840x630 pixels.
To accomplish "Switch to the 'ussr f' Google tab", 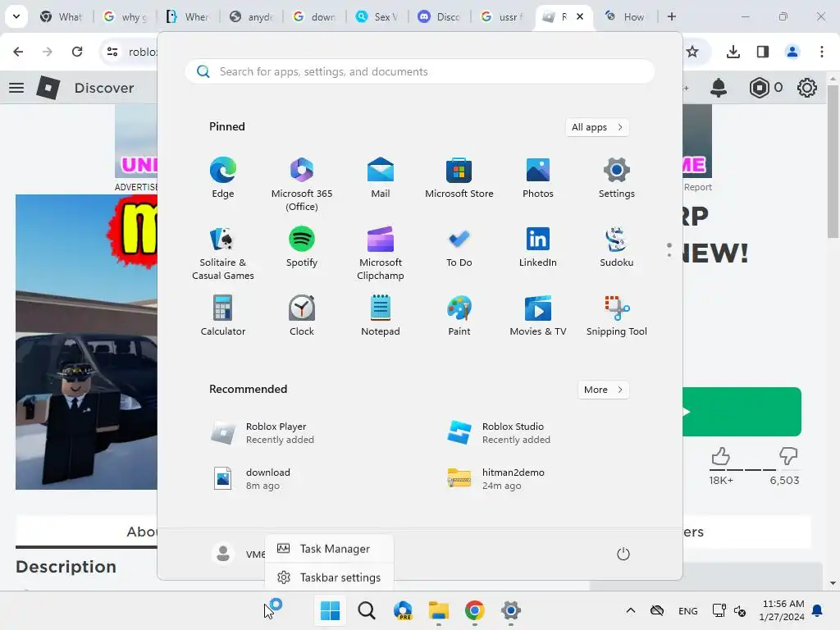I will point(503,16).
